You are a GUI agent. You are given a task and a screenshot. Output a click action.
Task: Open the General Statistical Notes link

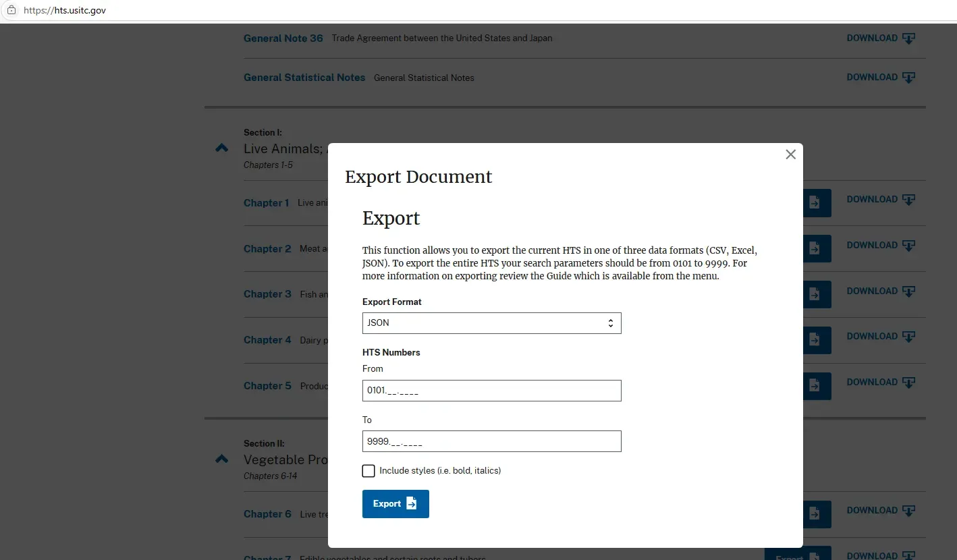(304, 78)
